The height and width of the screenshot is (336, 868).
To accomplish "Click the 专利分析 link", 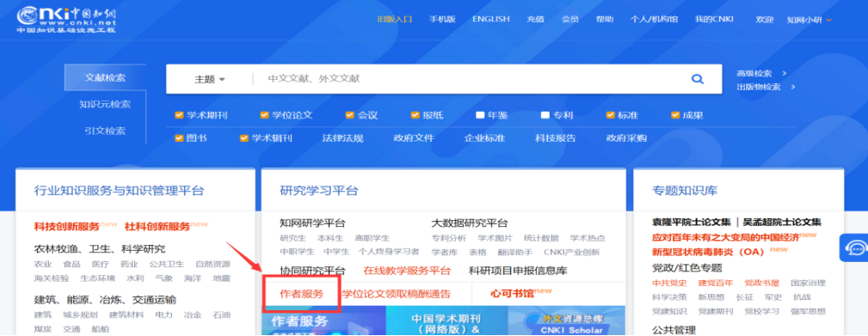I will click(x=448, y=238).
